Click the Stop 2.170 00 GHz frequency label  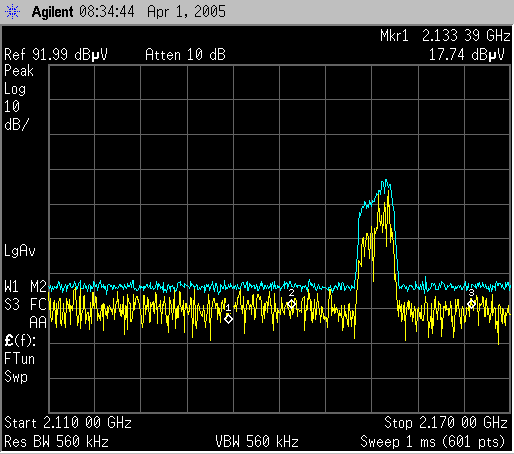click(446, 423)
